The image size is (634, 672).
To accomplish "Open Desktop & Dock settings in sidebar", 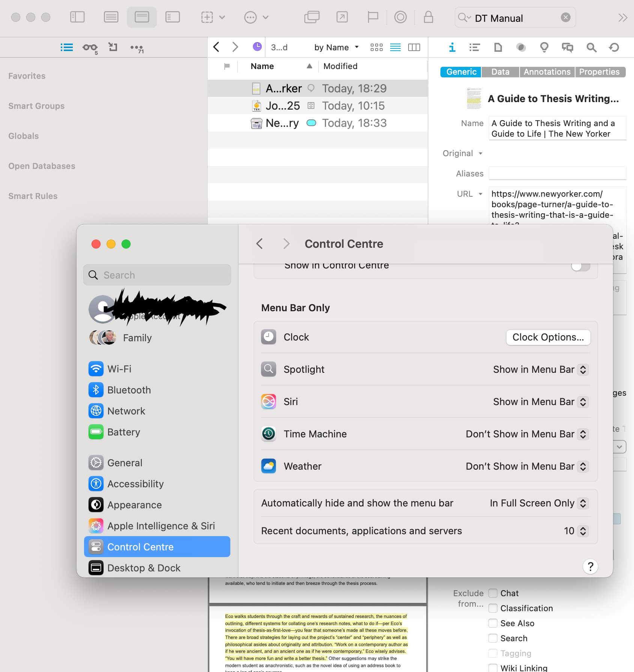I will point(157,568).
